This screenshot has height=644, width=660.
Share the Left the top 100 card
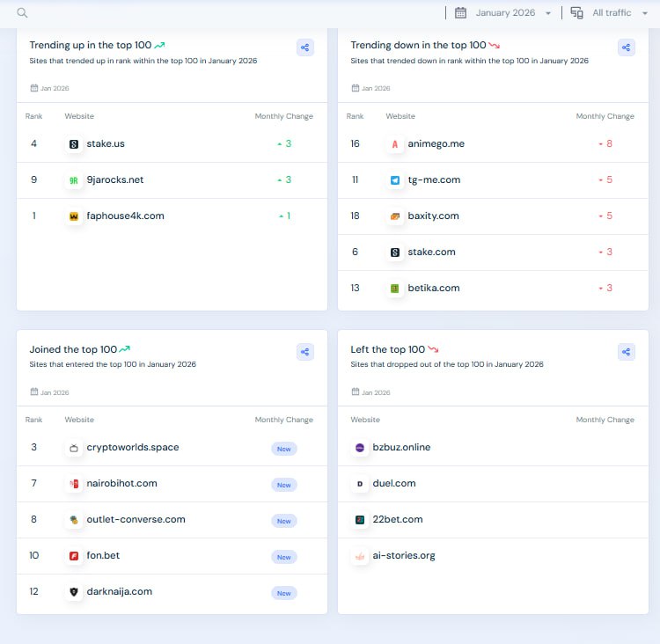627,352
